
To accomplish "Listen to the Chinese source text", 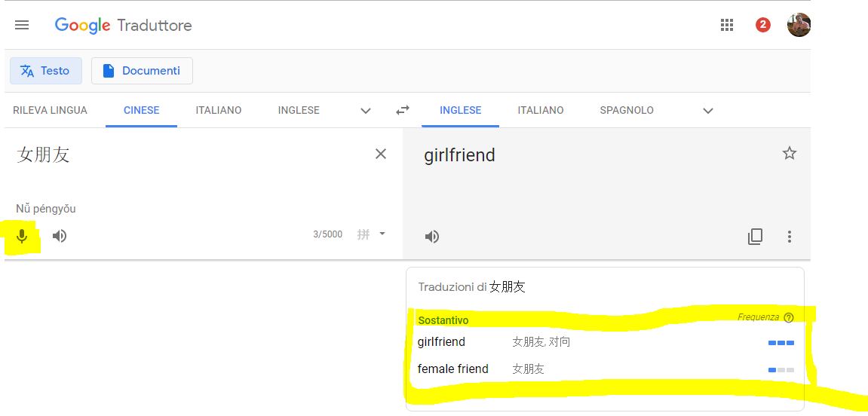I will click(x=60, y=236).
